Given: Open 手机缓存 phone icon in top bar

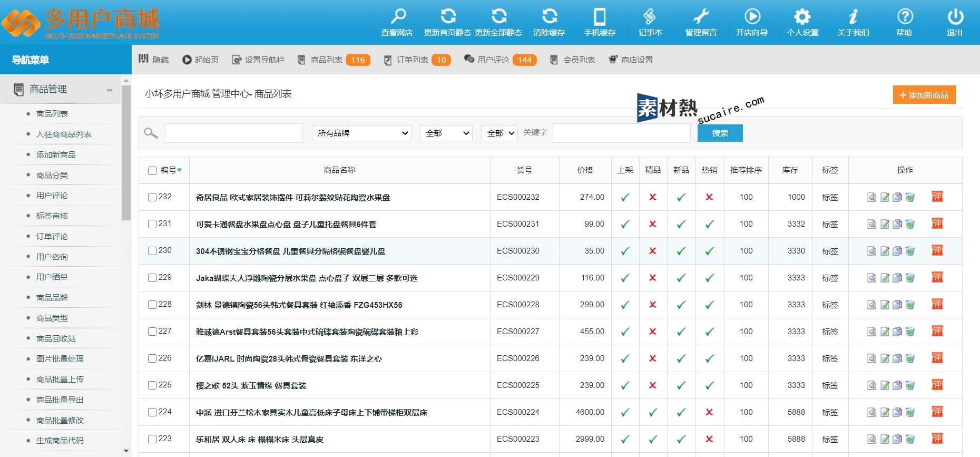Looking at the screenshot, I should click(x=600, y=17).
